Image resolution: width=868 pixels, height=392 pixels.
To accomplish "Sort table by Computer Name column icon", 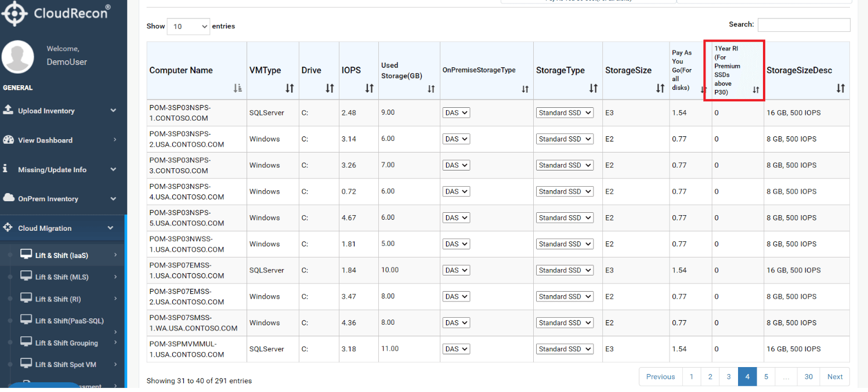I will 238,88.
